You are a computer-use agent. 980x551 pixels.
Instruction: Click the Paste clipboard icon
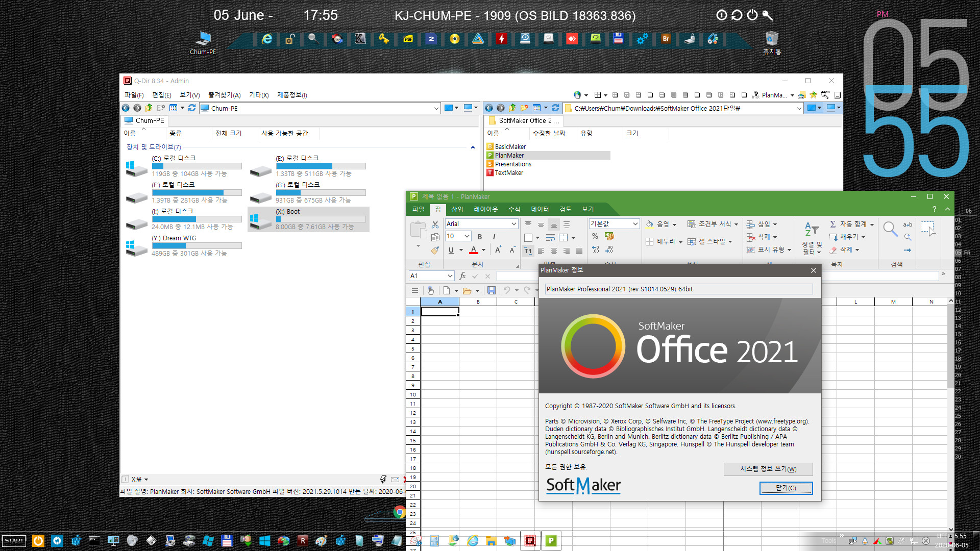(418, 230)
